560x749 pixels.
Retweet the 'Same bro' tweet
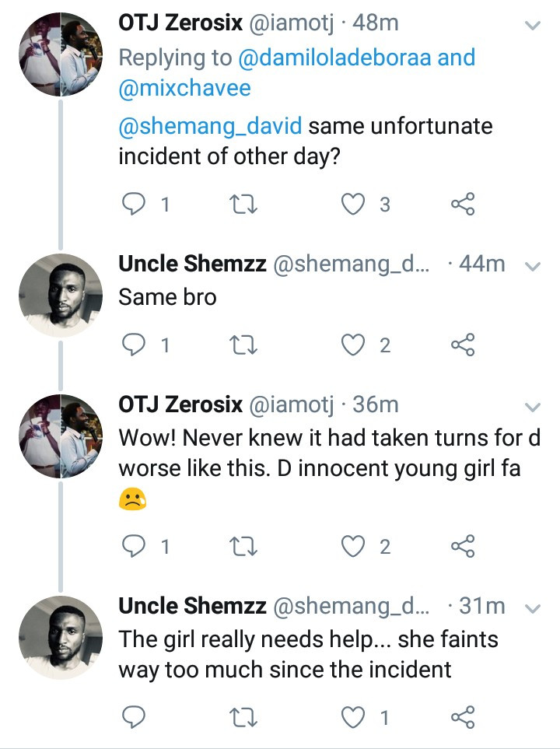tap(245, 345)
